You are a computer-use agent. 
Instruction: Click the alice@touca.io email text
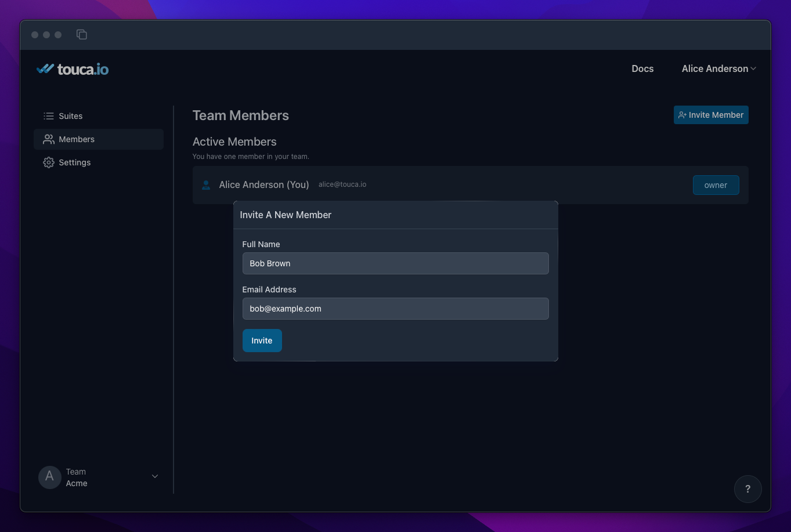click(x=342, y=184)
